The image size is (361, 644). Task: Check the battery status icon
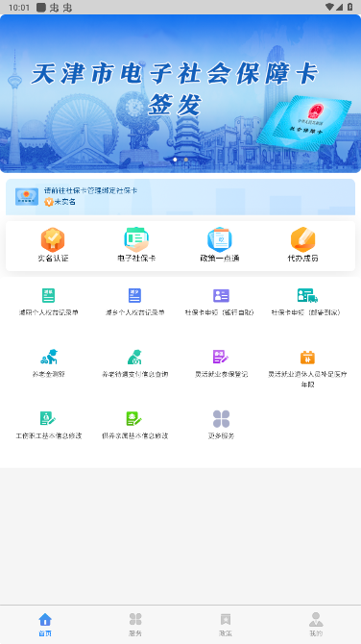349,7
